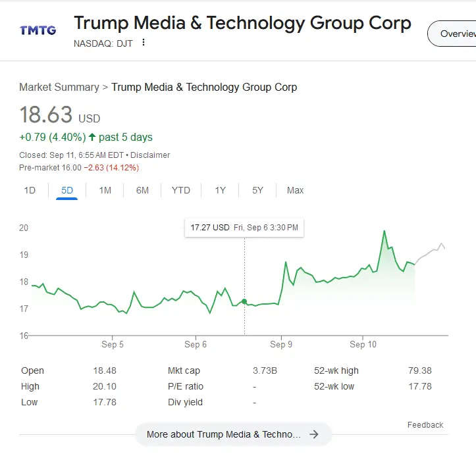Click the TMTG logo icon
The width and height of the screenshot is (476, 456).
click(x=38, y=30)
